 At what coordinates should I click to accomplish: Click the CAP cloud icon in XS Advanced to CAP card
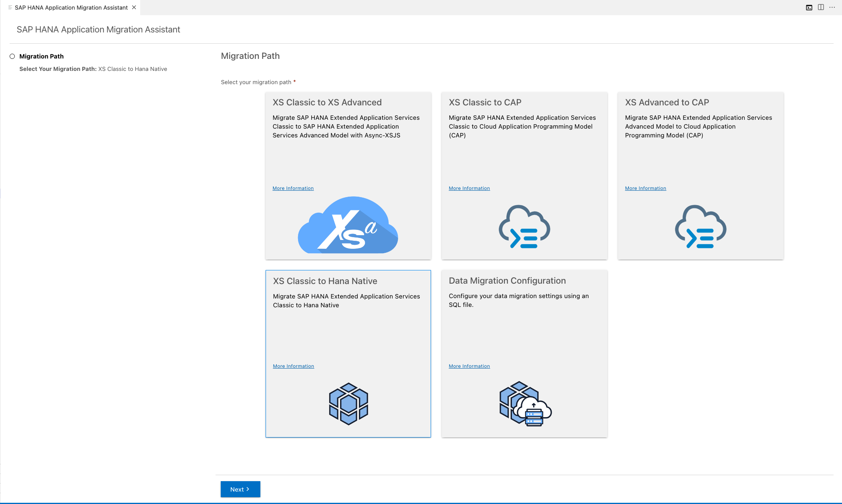(x=701, y=227)
